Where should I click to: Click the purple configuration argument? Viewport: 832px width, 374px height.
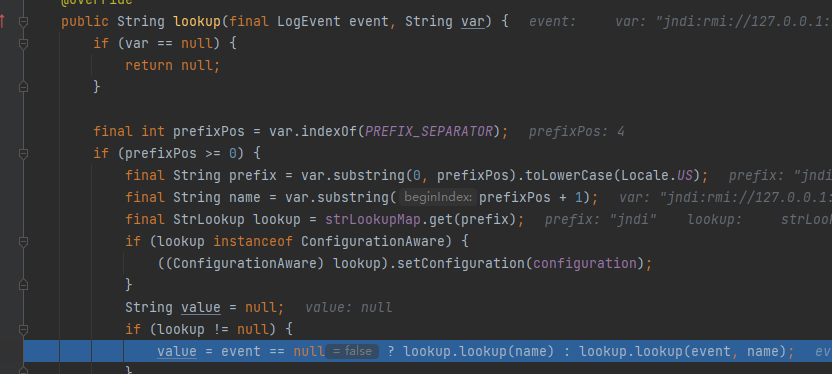tap(584, 264)
